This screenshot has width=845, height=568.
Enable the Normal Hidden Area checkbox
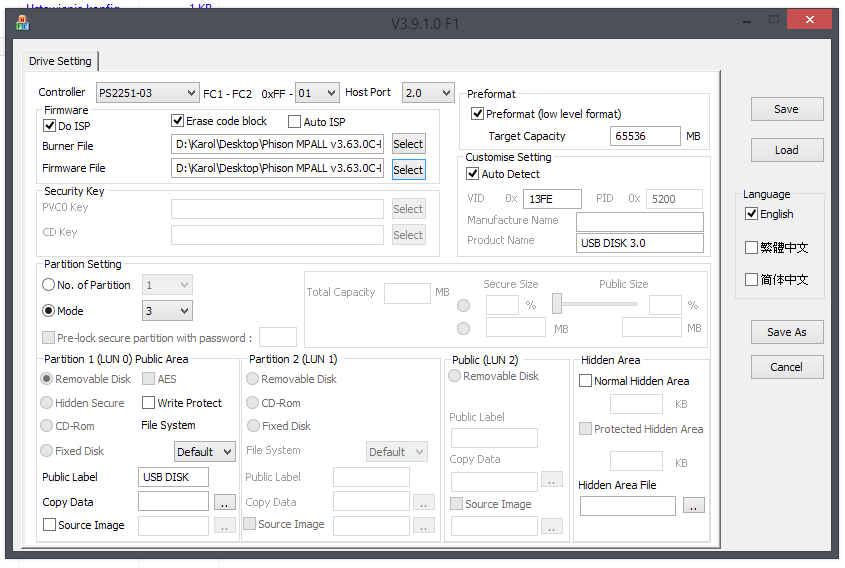[585, 380]
